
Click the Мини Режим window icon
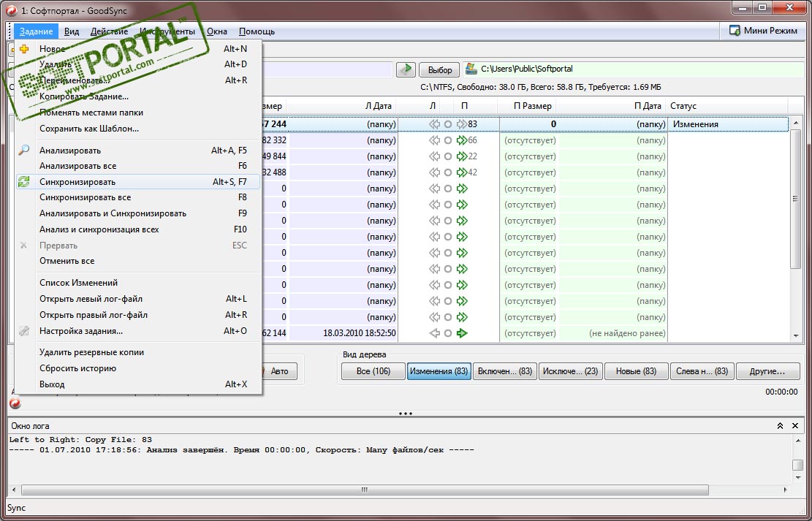(734, 31)
